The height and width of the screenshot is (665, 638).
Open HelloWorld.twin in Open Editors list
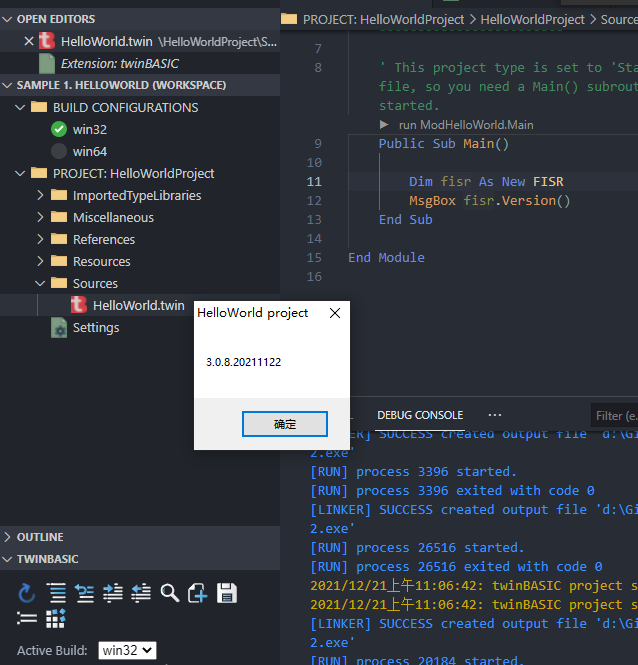click(140, 42)
